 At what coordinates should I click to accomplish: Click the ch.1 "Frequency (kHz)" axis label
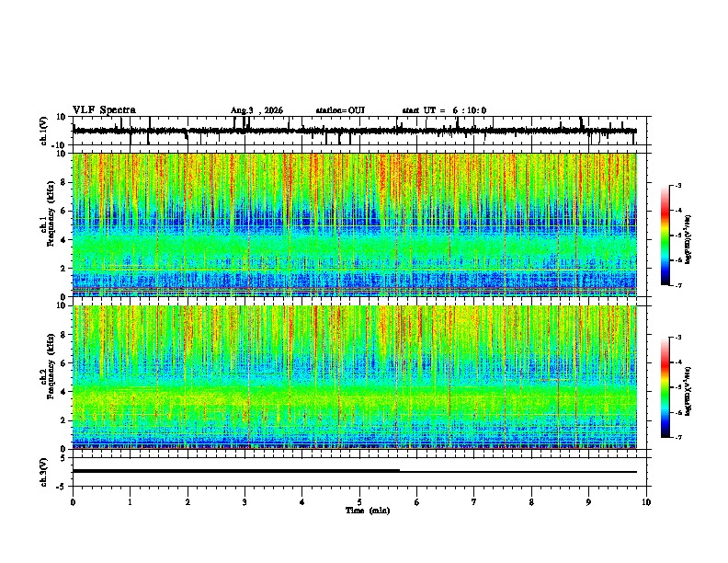coord(51,214)
